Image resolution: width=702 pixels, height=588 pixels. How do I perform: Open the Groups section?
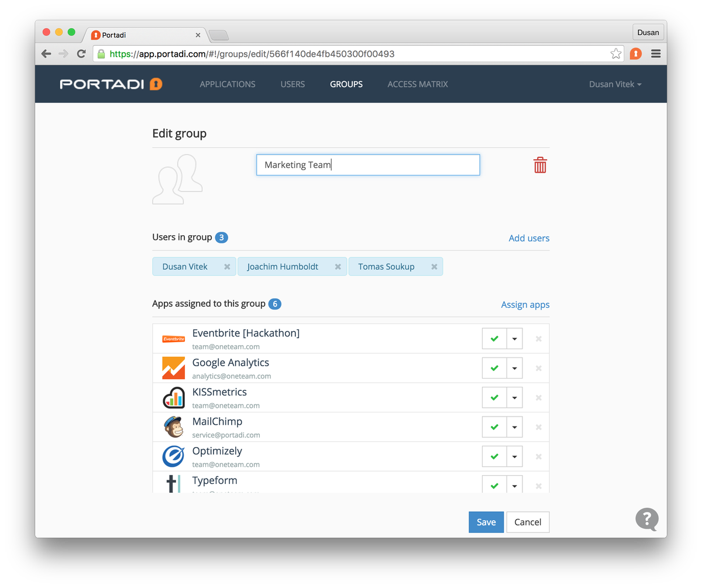pyautogui.click(x=346, y=84)
